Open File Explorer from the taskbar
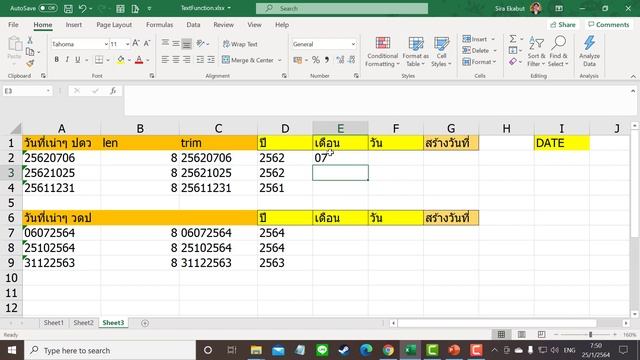Viewport: 640px width, 360px height. 256,350
